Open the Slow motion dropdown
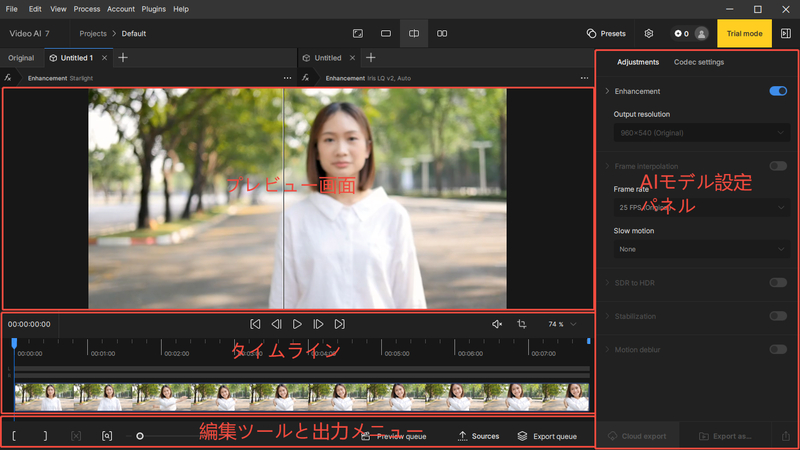The image size is (800, 450). [702, 249]
